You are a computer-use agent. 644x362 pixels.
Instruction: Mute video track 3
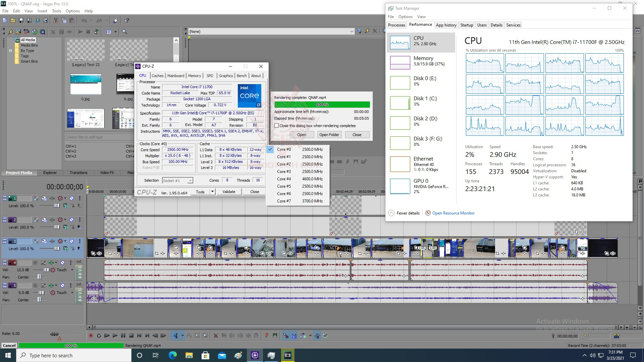coord(71,241)
